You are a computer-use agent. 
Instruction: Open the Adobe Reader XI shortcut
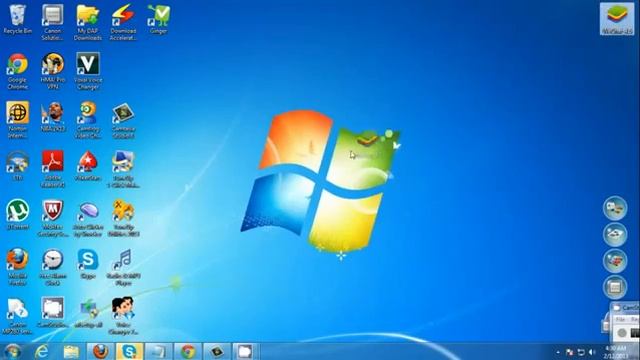coord(53,169)
